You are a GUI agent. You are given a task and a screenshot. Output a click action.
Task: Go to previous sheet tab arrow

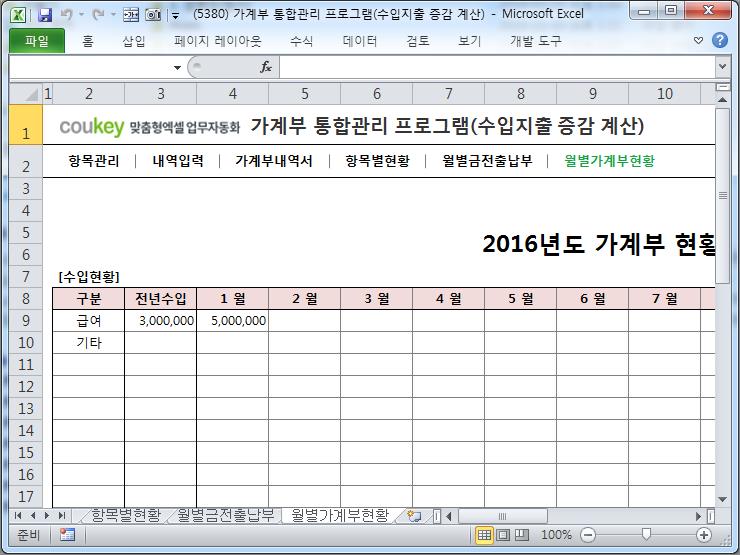[33, 515]
